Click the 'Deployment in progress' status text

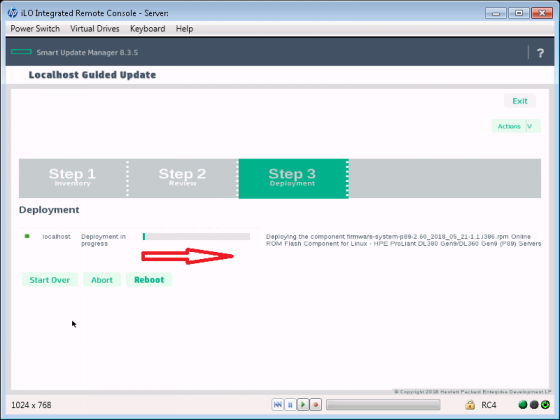[103, 240]
